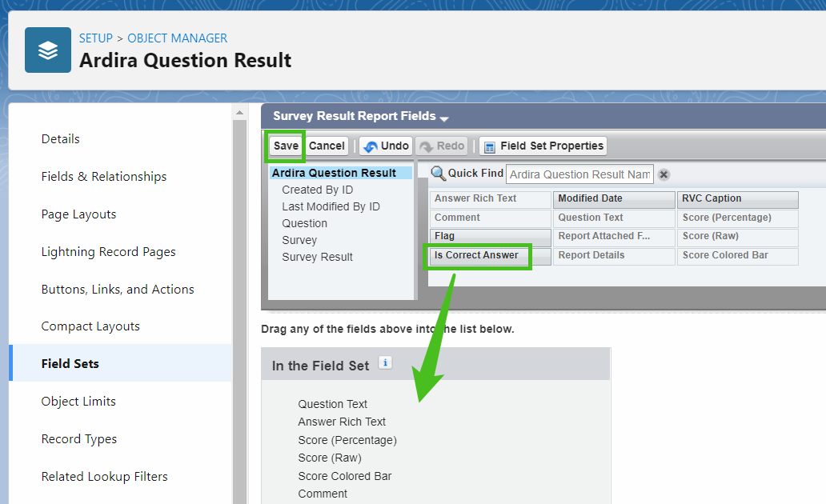Select the Is Correct Answer field tile
The width and height of the screenshot is (826, 504).
(x=477, y=254)
